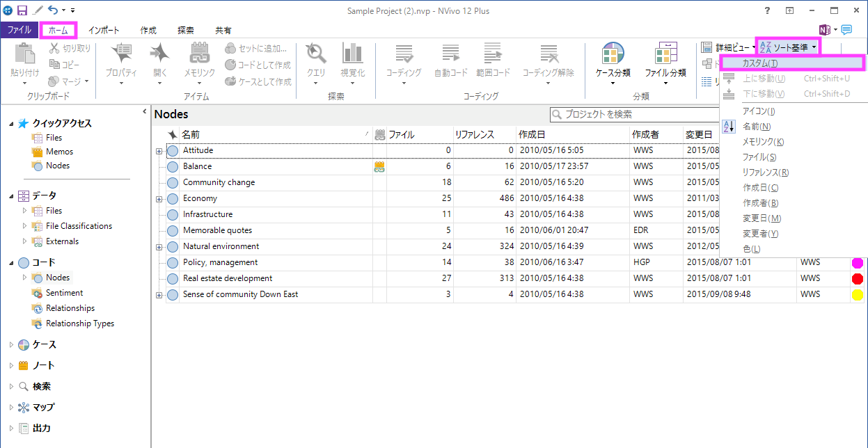868x448 pixels.
Task: Click the Memo Link (メモリンク) ribbon icon
Action: tap(199, 56)
